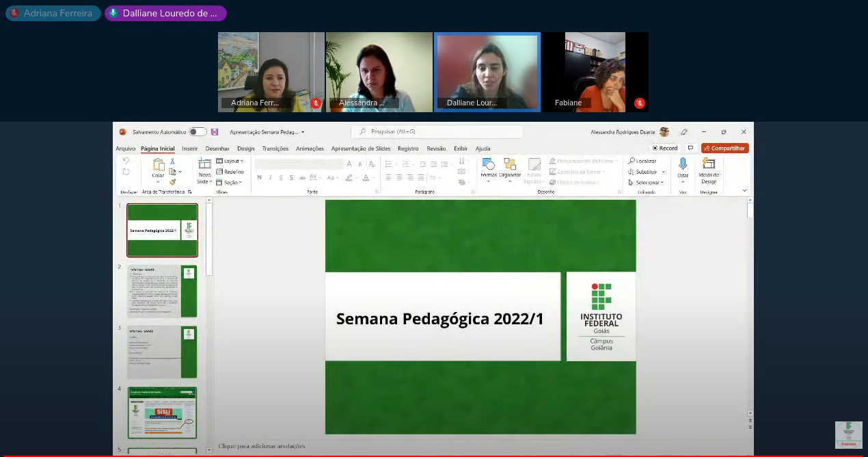Open the comments speech bubble icon
868x457 pixels.
click(x=691, y=148)
